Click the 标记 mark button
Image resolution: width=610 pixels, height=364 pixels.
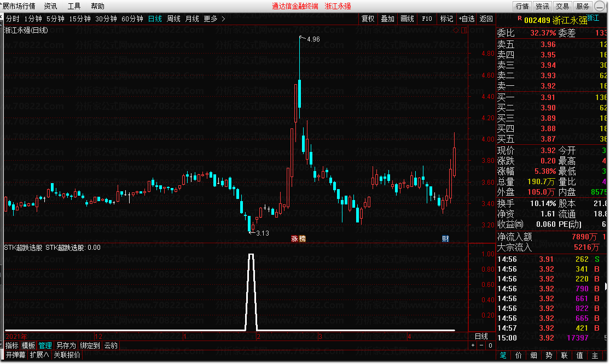[x=446, y=19]
